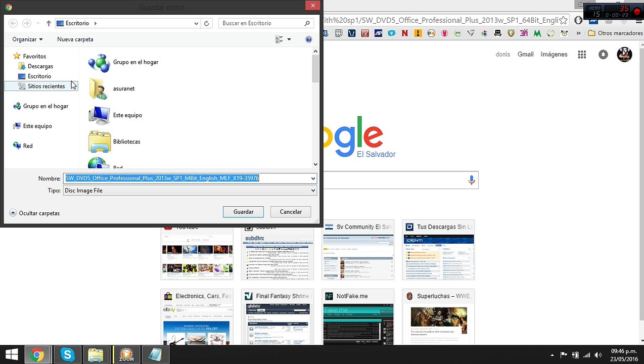
Task: Open the orange exclamation bookmark
Action: 418,33
